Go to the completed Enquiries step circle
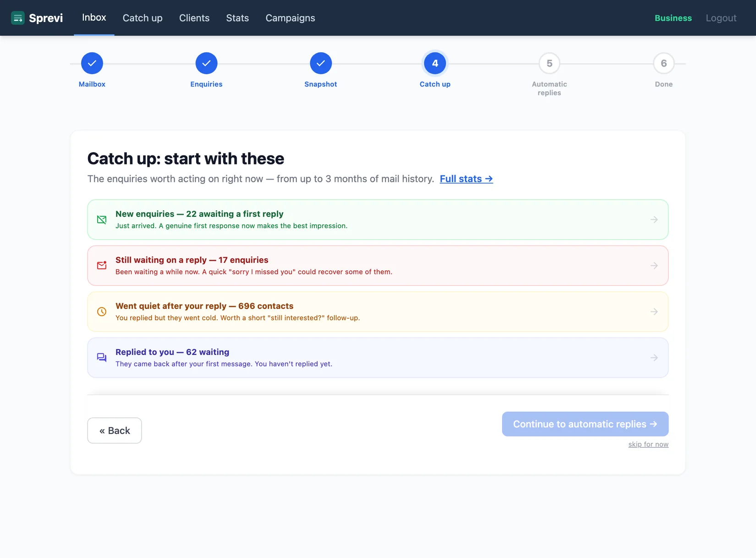This screenshot has height=558, width=756. tap(206, 63)
